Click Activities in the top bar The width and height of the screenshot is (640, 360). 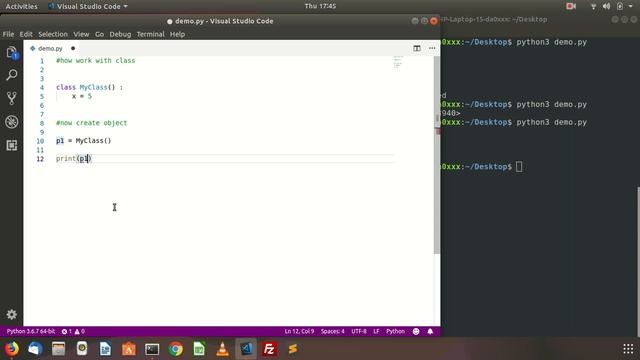pos(21,6)
